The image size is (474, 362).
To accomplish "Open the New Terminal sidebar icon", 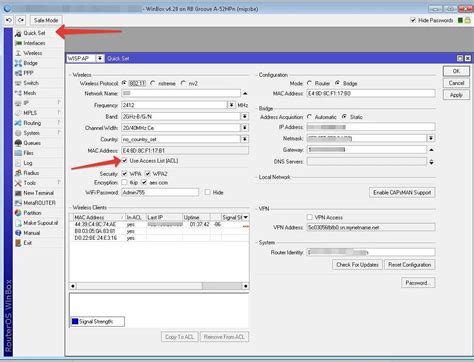I will (18, 193).
